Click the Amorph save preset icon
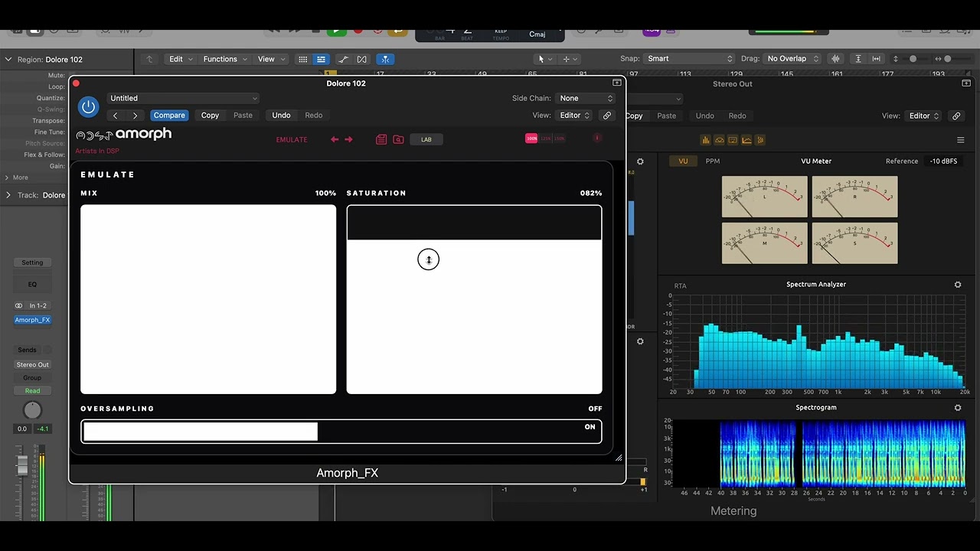The width and height of the screenshot is (980, 551). (x=381, y=139)
